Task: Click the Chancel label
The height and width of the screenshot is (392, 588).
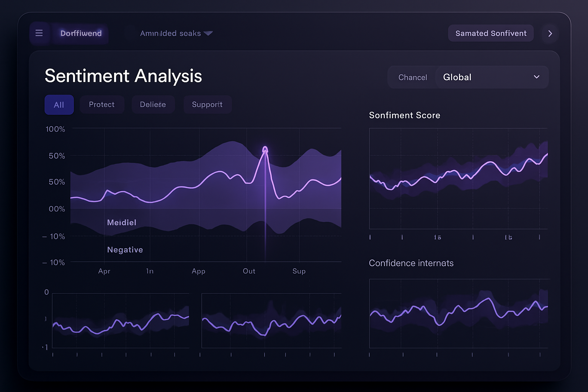Action: coord(412,77)
